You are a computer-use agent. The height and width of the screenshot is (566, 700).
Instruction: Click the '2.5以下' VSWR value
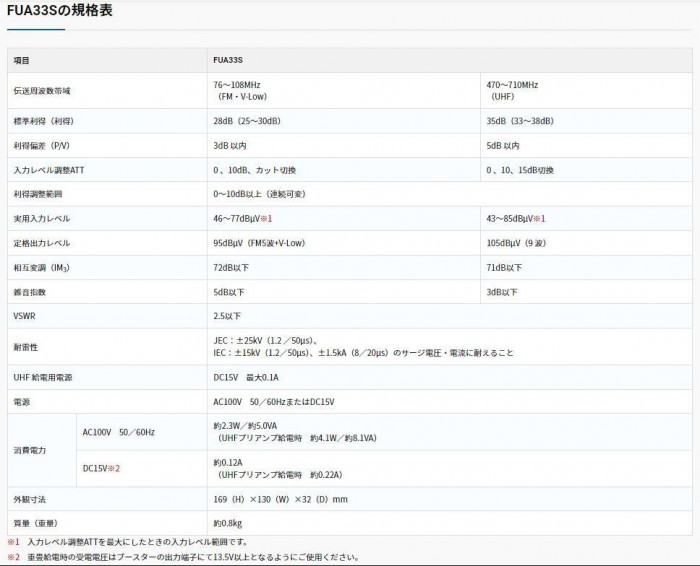coord(227,316)
